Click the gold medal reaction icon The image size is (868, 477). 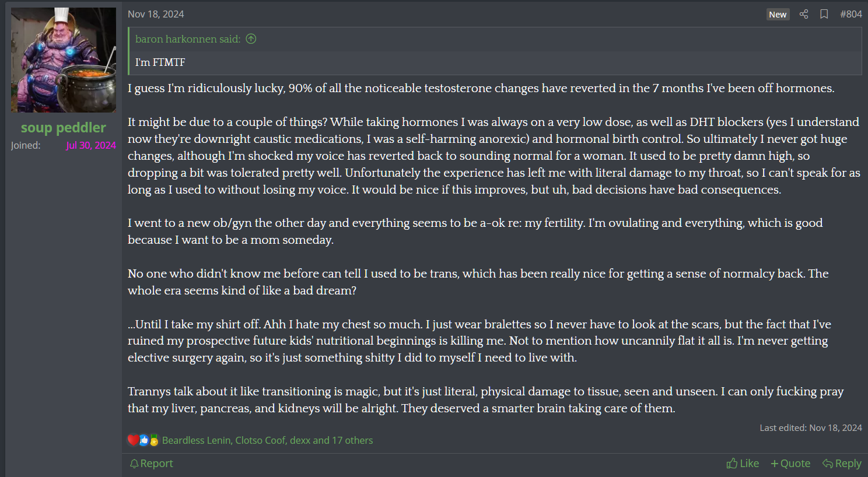click(x=154, y=440)
